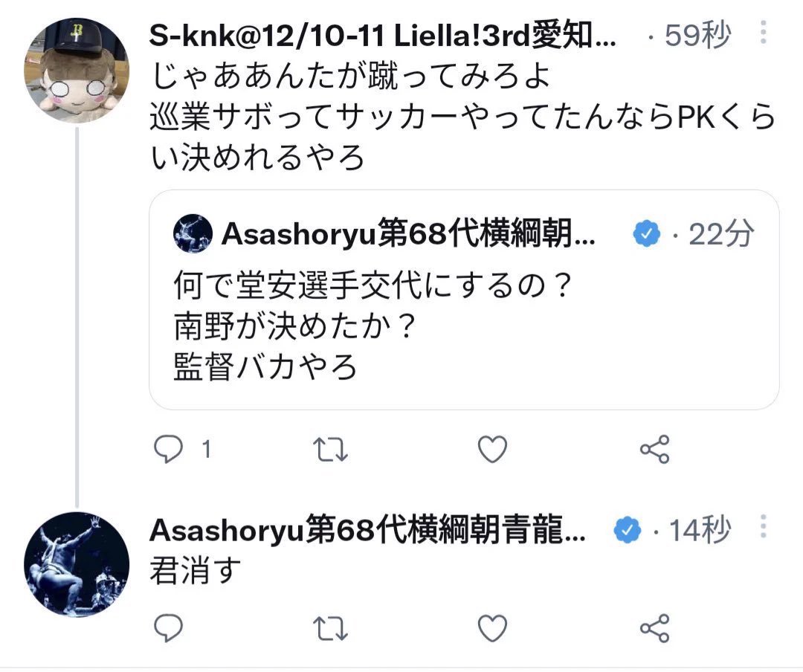
Task: Reply to the 君消す tweet
Action: 168,628
